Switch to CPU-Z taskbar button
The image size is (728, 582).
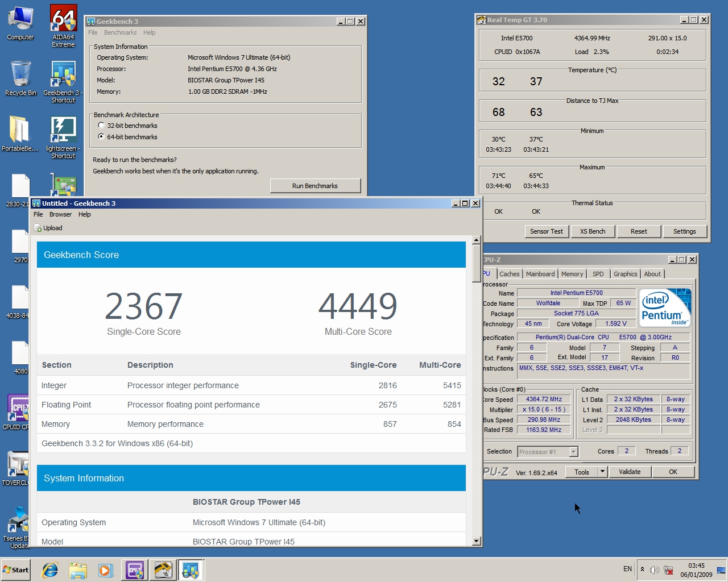pos(135,570)
